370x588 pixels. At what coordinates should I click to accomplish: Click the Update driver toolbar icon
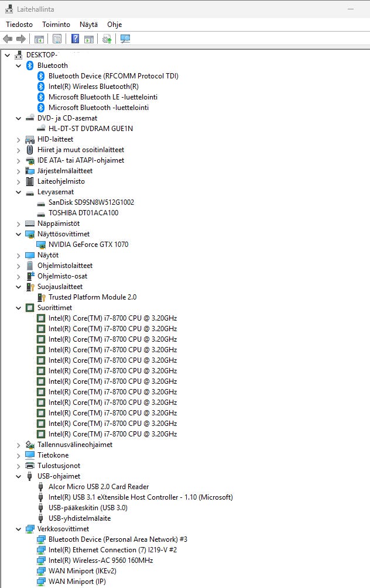pyautogui.click(x=107, y=39)
